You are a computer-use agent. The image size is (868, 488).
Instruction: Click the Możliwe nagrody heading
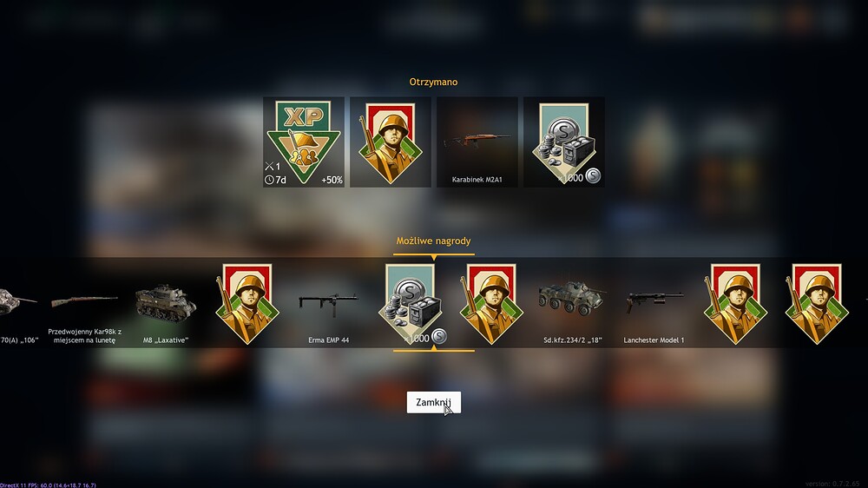coord(433,241)
